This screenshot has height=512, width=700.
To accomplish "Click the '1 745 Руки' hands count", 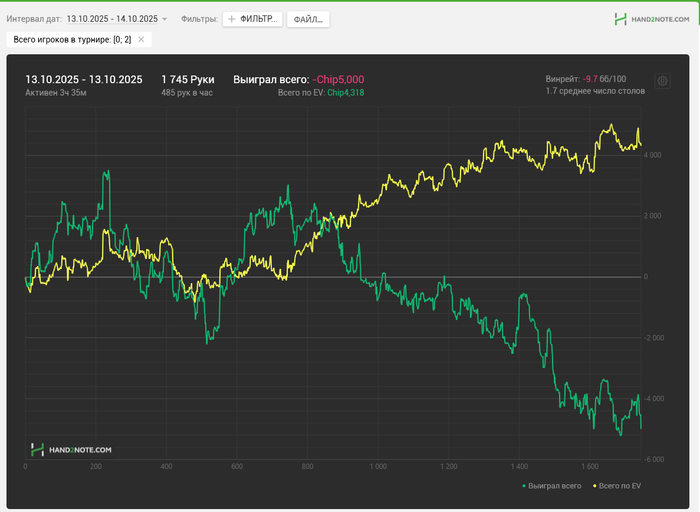I will pos(188,79).
